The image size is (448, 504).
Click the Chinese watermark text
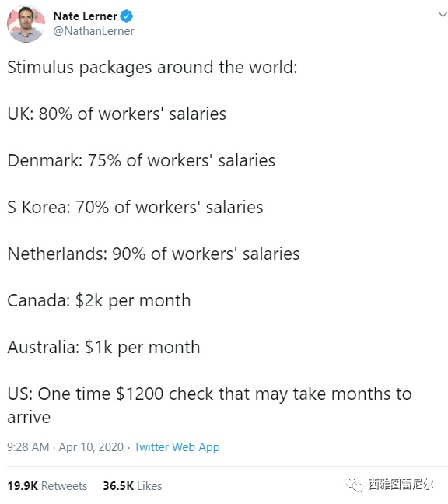[x=401, y=485]
